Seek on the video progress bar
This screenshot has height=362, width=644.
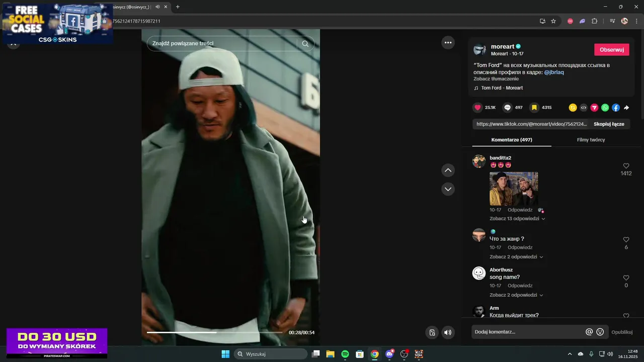pos(214,332)
